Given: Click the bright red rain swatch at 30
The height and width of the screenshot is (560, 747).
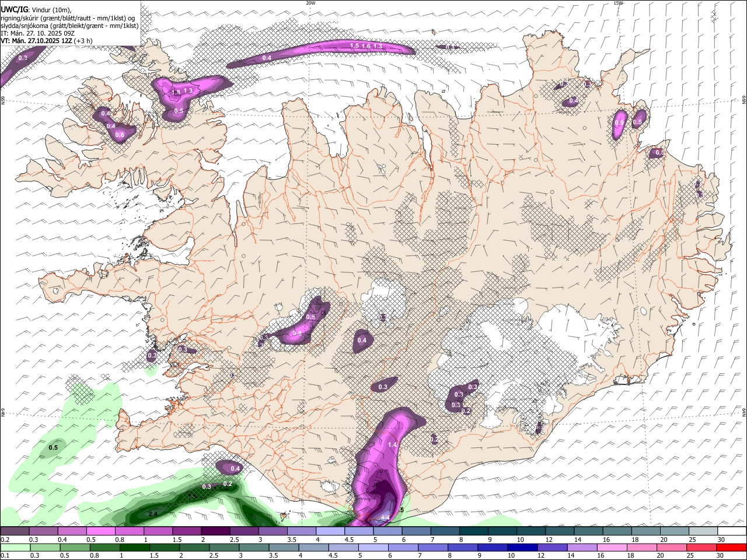Looking at the screenshot, I should tap(732, 547).
